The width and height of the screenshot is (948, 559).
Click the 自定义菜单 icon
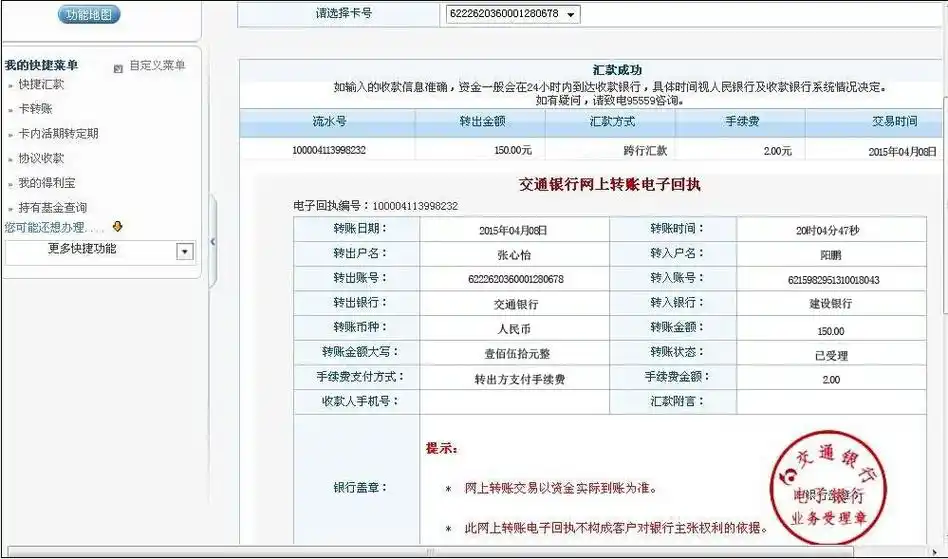pos(118,69)
